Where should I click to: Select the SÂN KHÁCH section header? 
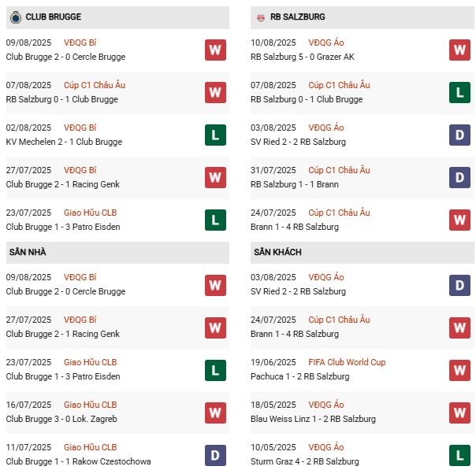pos(277,252)
